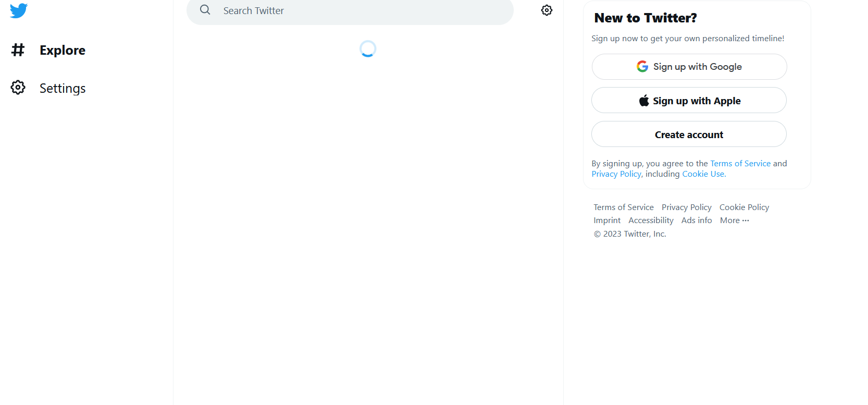This screenshot has width=868, height=405.
Task: Sign up with Google
Action: point(689,67)
